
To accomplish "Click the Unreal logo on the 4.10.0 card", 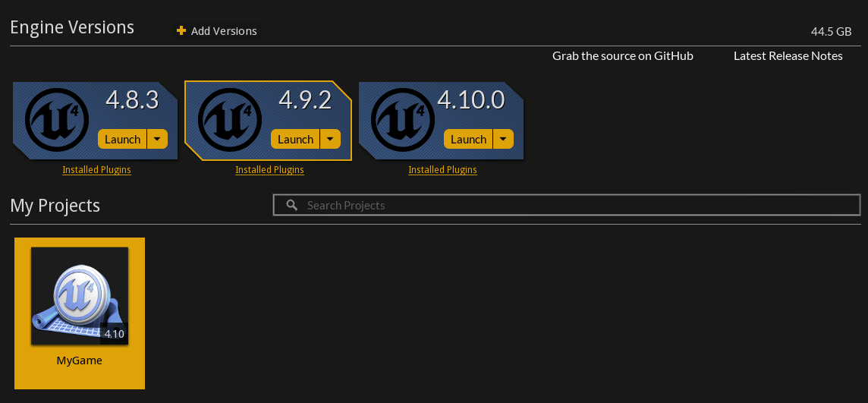I will tap(403, 120).
